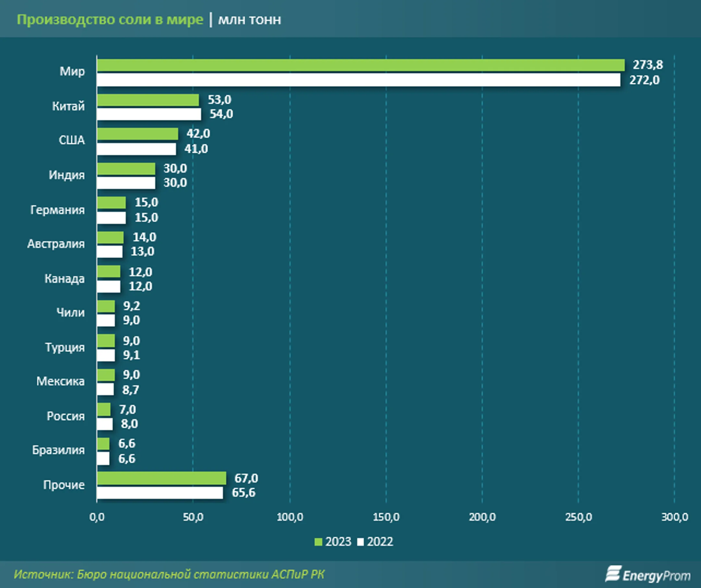The height and width of the screenshot is (588, 701).
Task: Select the 'Китай' category label
Action: (68, 106)
